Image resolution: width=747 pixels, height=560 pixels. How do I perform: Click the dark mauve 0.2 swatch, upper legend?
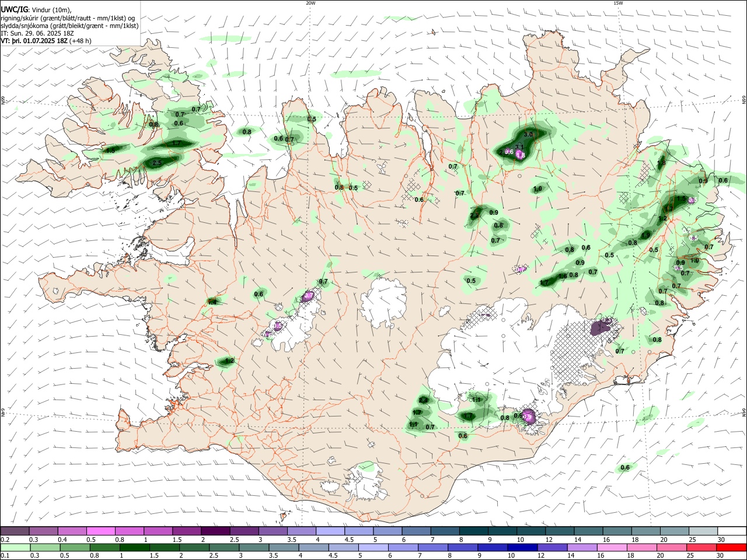[15, 531]
